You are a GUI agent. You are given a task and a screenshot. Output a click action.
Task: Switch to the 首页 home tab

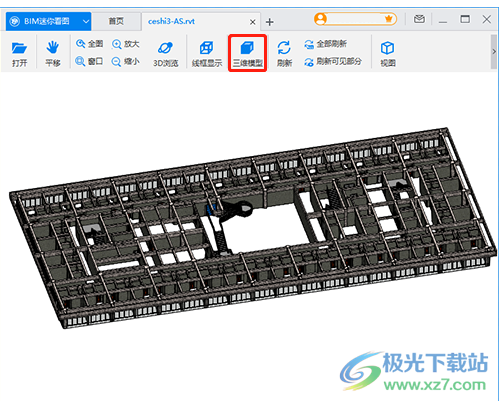click(x=116, y=21)
